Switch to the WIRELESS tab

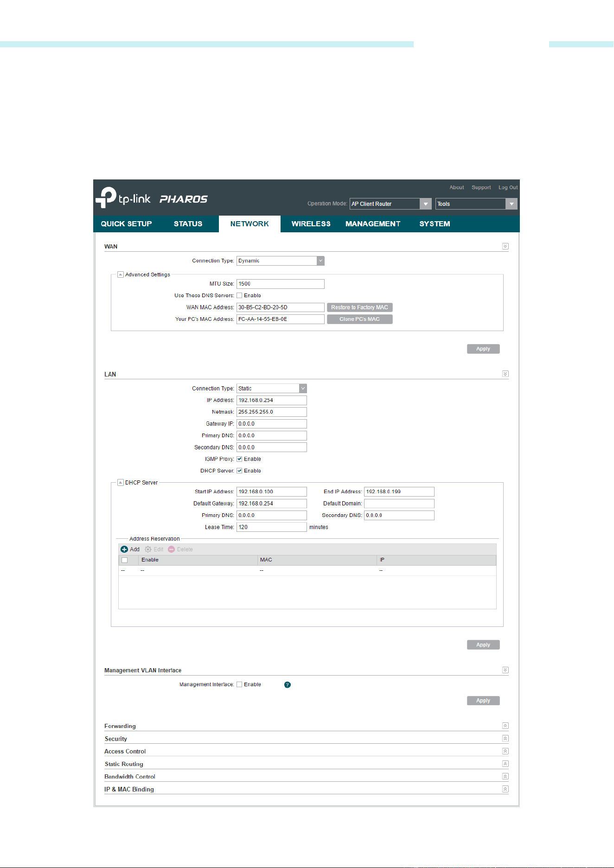pos(311,224)
